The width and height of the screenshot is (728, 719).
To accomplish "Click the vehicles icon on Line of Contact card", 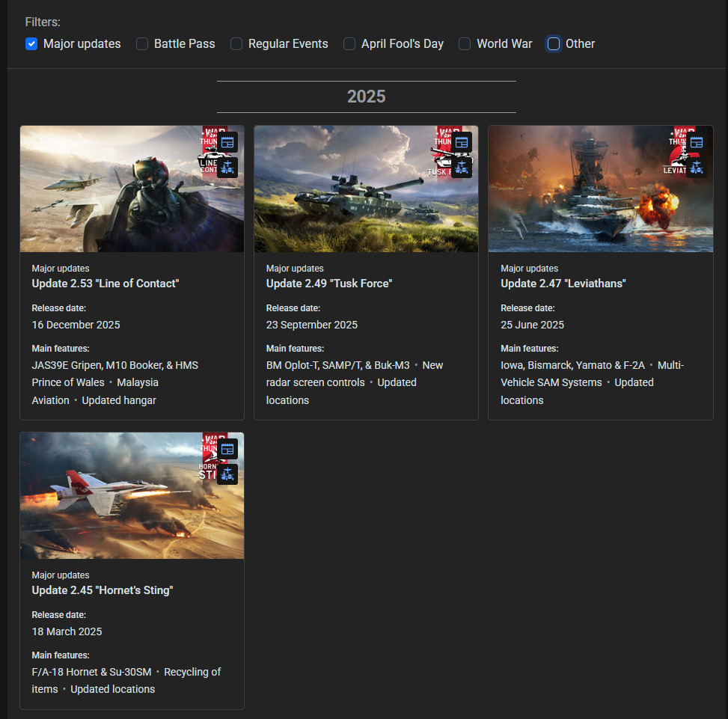I will tap(227, 168).
